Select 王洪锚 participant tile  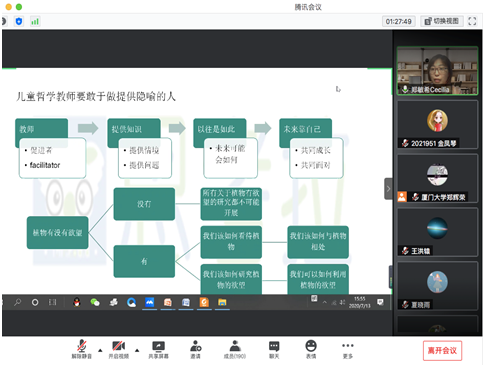coord(437,232)
